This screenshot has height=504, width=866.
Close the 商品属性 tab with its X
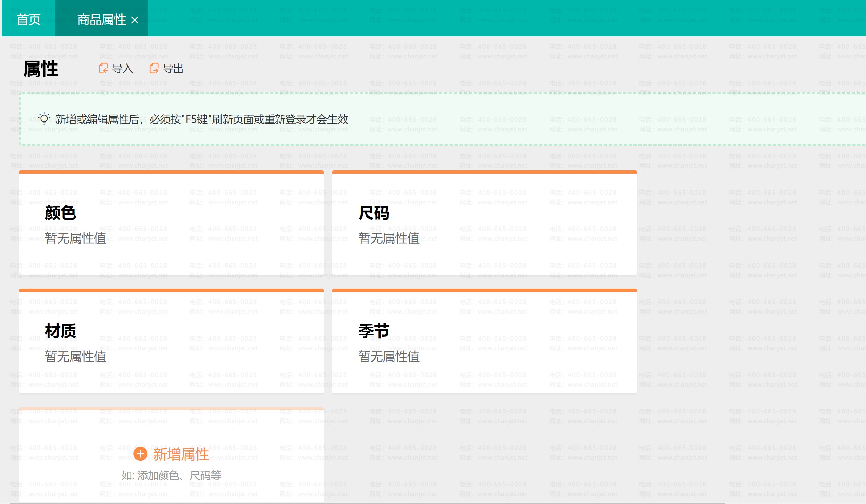click(x=135, y=20)
